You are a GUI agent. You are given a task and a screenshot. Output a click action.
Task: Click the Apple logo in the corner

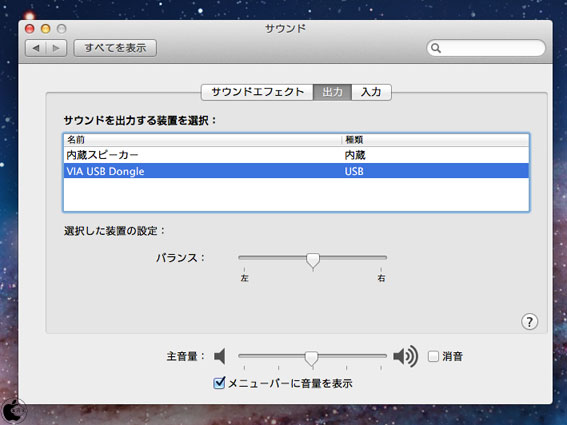pos(14,412)
